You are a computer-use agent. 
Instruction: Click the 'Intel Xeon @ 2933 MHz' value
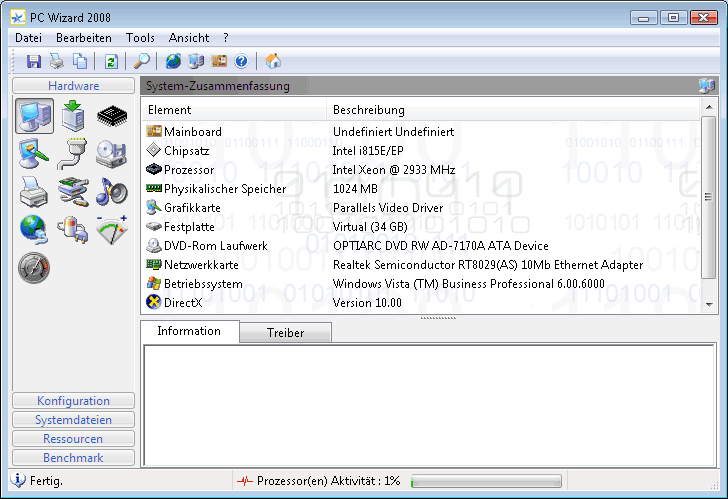394,170
